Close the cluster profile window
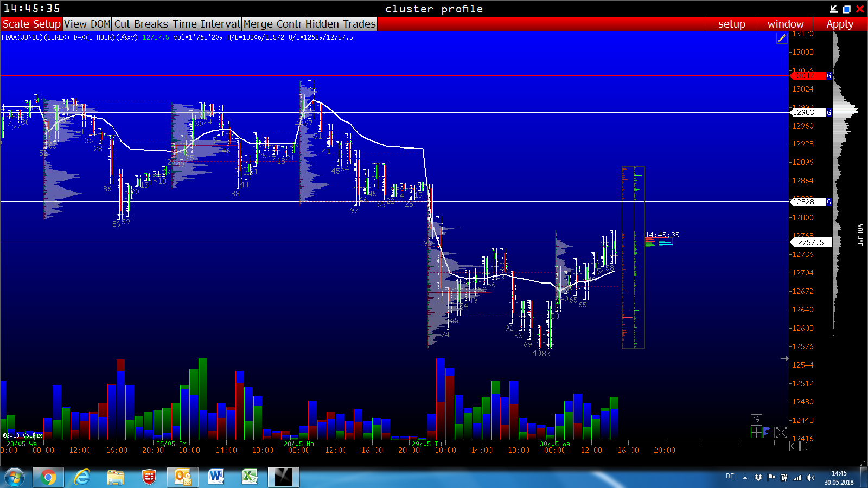Screen dimensions: 868x488 860,9
